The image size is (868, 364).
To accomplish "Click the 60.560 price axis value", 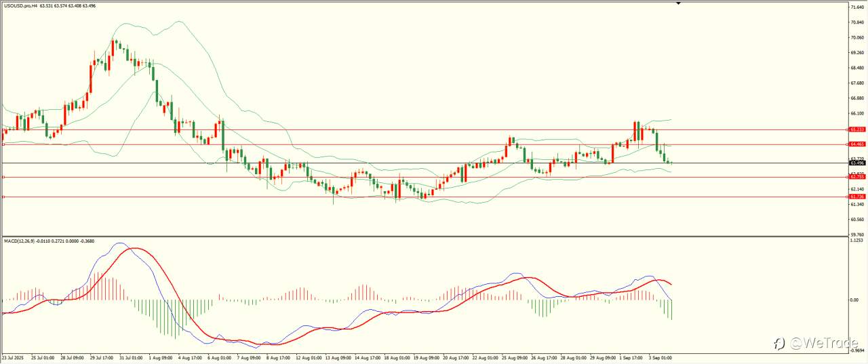I will (857, 220).
